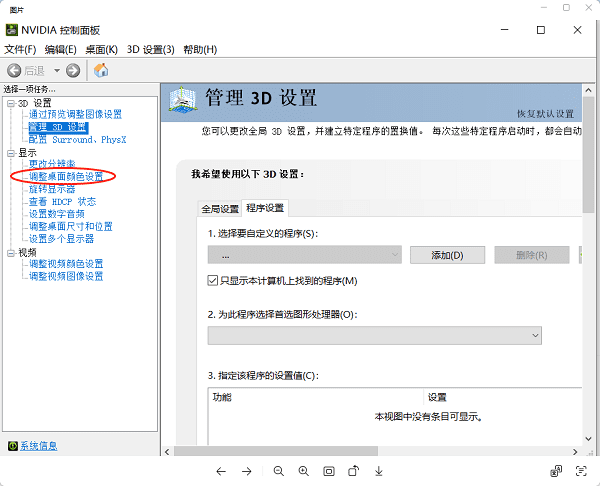Click the vertical scrollbar down arrow
Image resolution: width=600 pixels, height=486 pixels.
pos(589,439)
